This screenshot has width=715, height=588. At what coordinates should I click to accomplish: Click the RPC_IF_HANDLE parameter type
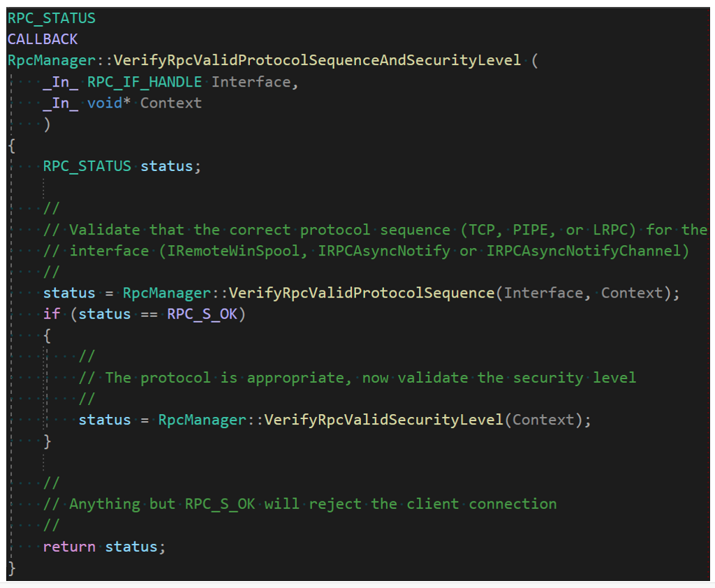[x=145, y=82]
